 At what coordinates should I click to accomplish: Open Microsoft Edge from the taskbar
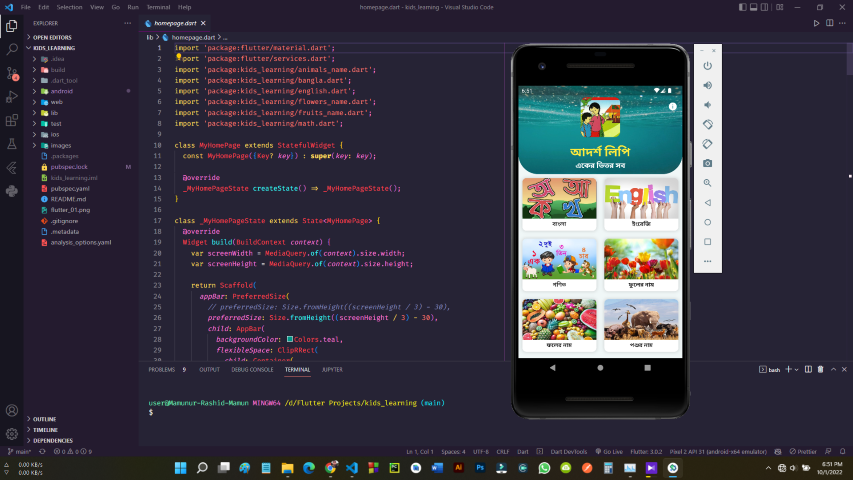tap(309, 468)
